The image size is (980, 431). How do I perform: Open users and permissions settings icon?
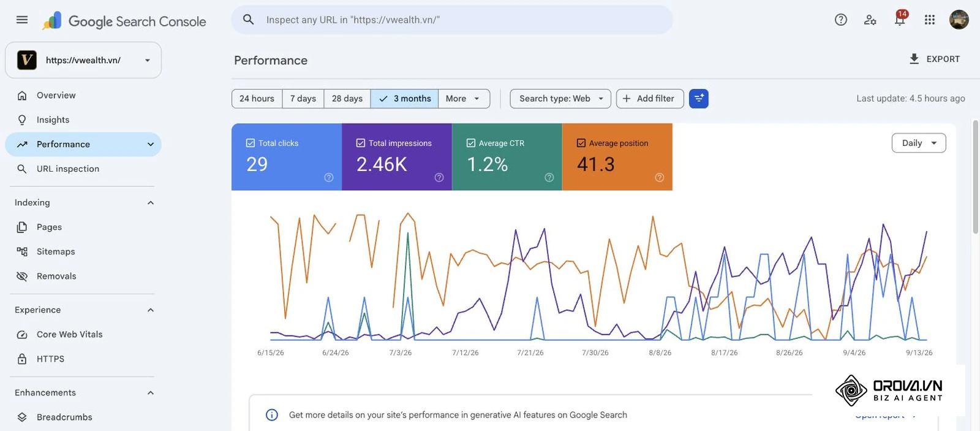(x=870, y=20)
